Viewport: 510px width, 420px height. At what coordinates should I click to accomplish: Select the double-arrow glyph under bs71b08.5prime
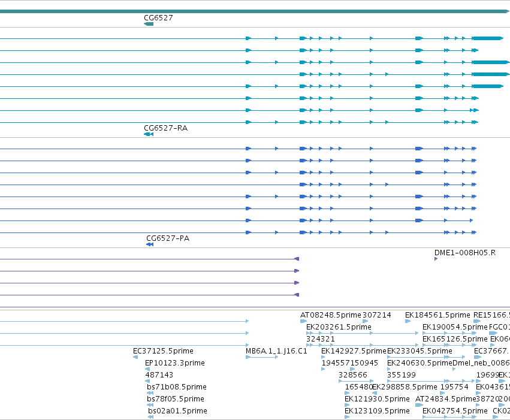(150, 393)
